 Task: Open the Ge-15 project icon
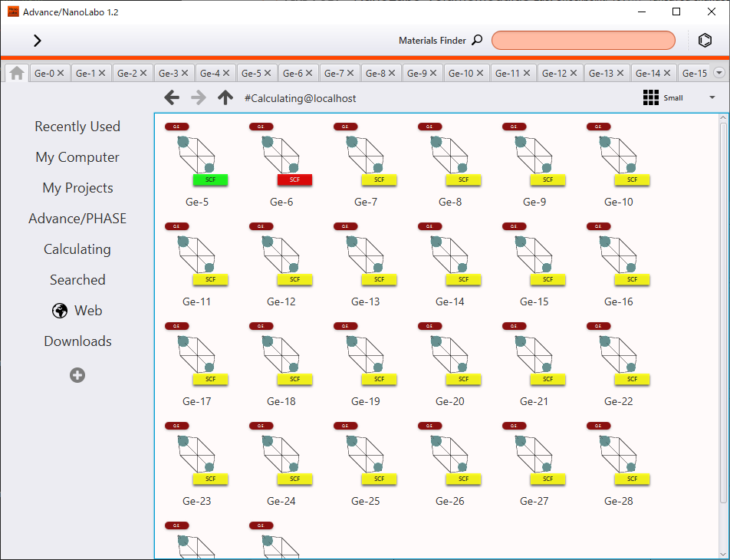534,255
